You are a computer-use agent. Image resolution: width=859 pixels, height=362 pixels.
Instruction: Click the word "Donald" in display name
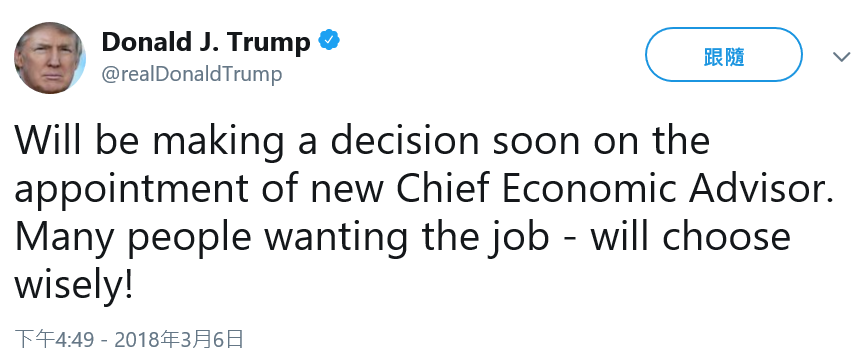[x=140, y=42]
